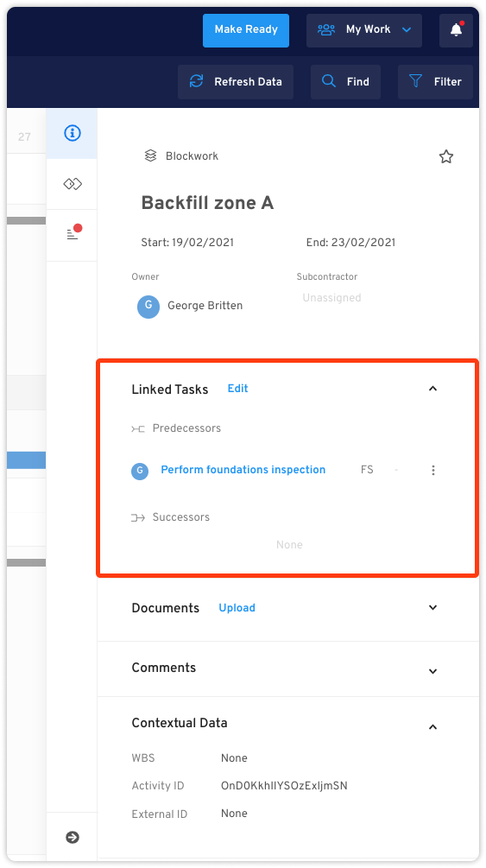Open the activity list tab with red dot
The image size is (486, 868).
coord(72,234)
